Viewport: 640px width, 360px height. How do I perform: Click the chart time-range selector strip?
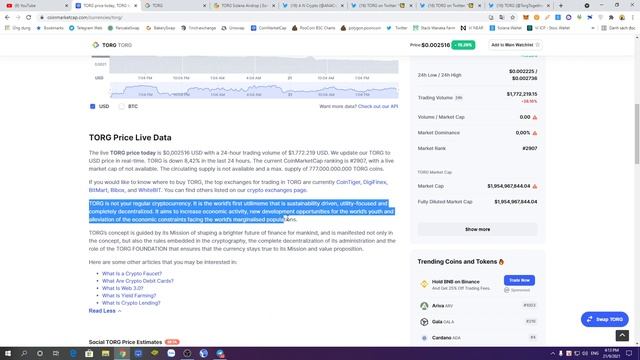pos(254,91)
